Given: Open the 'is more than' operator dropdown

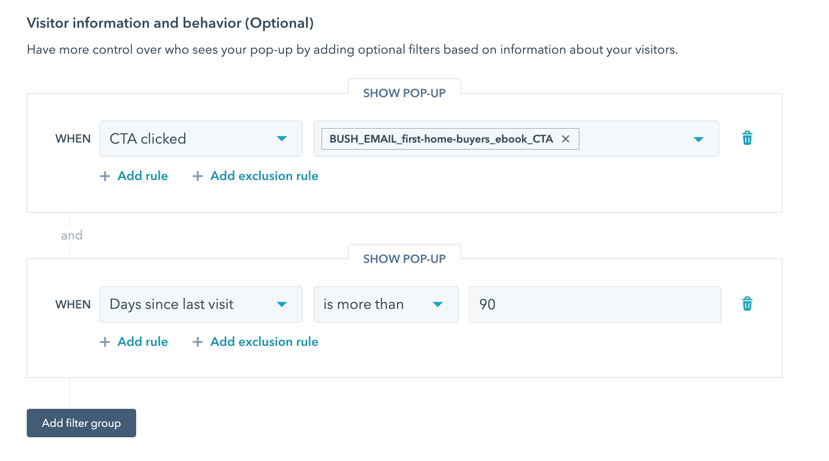Looking at the screenshot, I should click(385, 305).
